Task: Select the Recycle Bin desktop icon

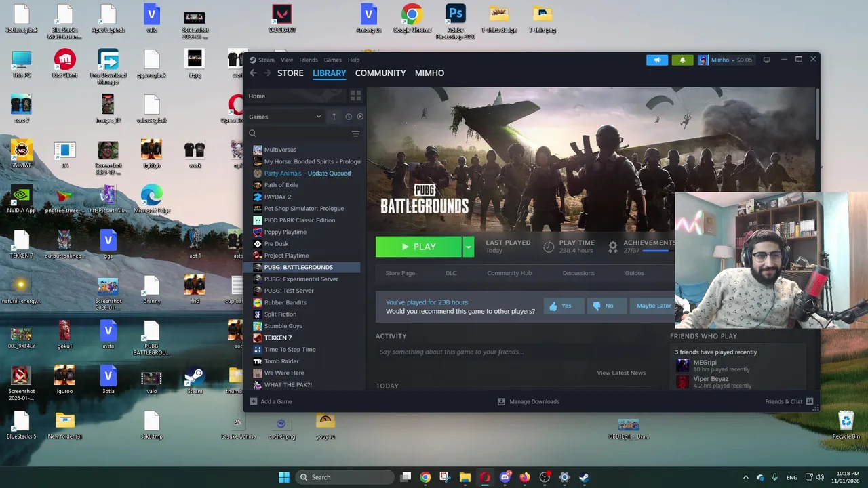Action: tap(846, 426)
